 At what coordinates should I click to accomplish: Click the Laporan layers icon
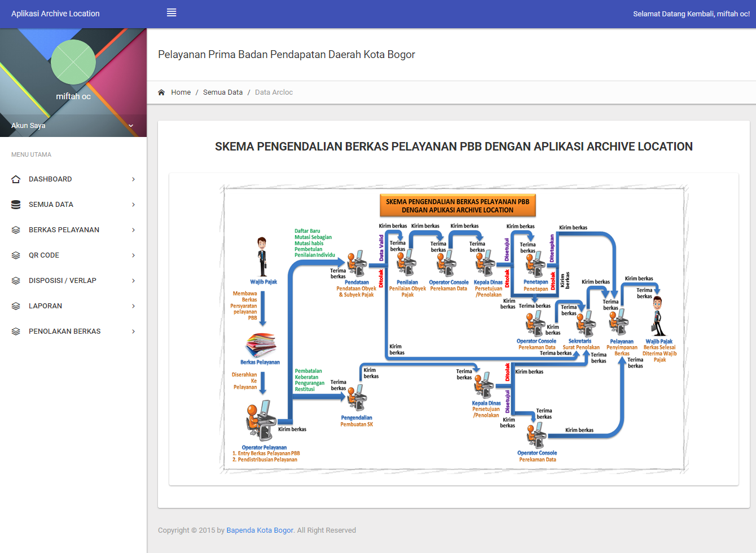(x=16, y=306)
